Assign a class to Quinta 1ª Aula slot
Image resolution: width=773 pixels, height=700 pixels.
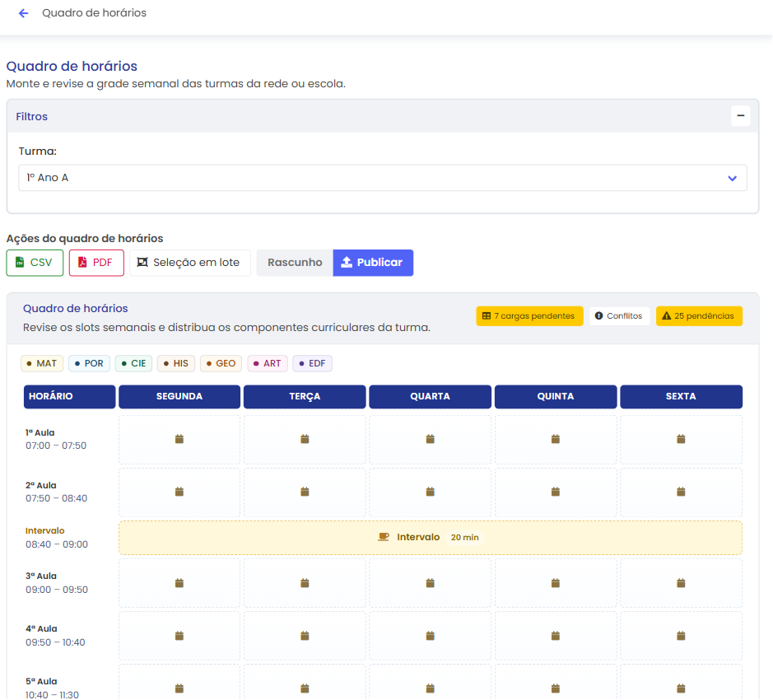click(556, 440)
